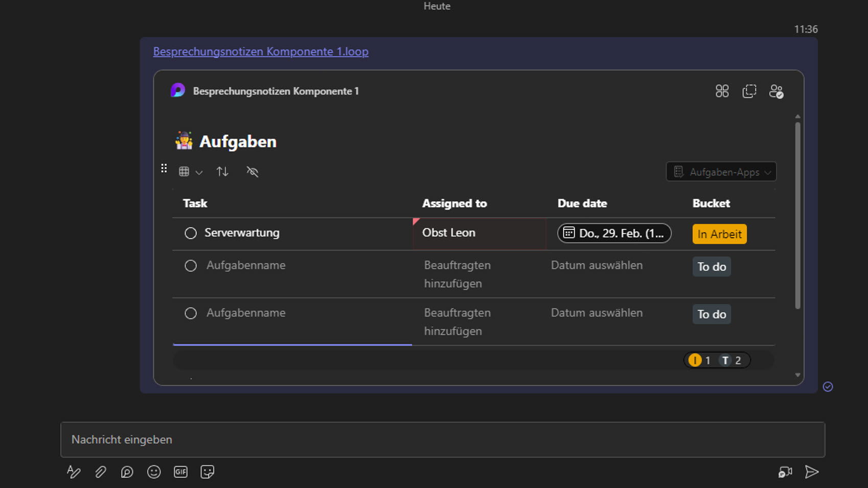Add assignee in third row Beauftragten hinzufügen
Viewport: 868px width, 488px height.
tap(458, 322)
